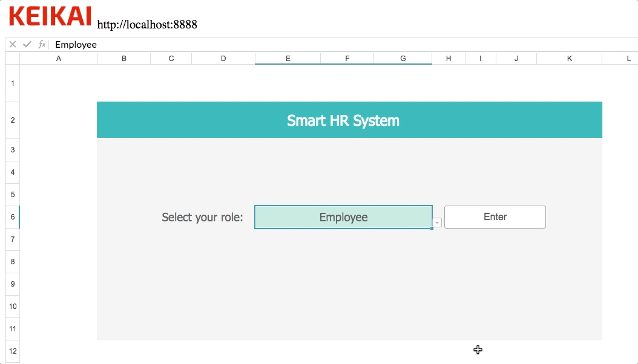Screen dimensions: 638x364
Task: Select column J header
Action: pos(516,59)
